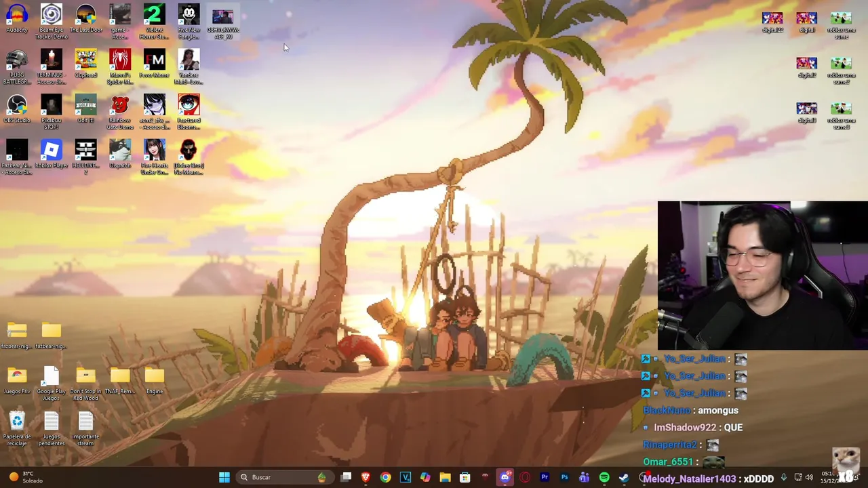This screenshot has width=868, height=488.
Task: Select the TERMINUS candle shortcut
Action: (x=52, y=67)
